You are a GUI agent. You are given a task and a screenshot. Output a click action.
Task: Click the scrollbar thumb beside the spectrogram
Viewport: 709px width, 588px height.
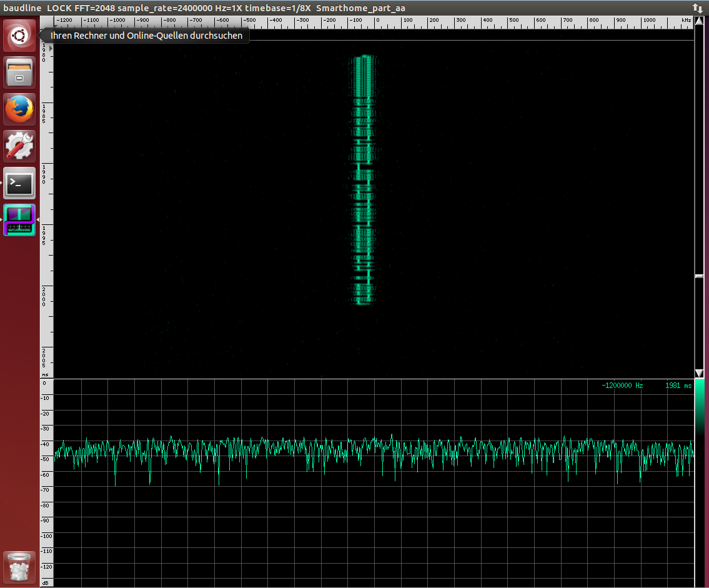pos(699,276)
